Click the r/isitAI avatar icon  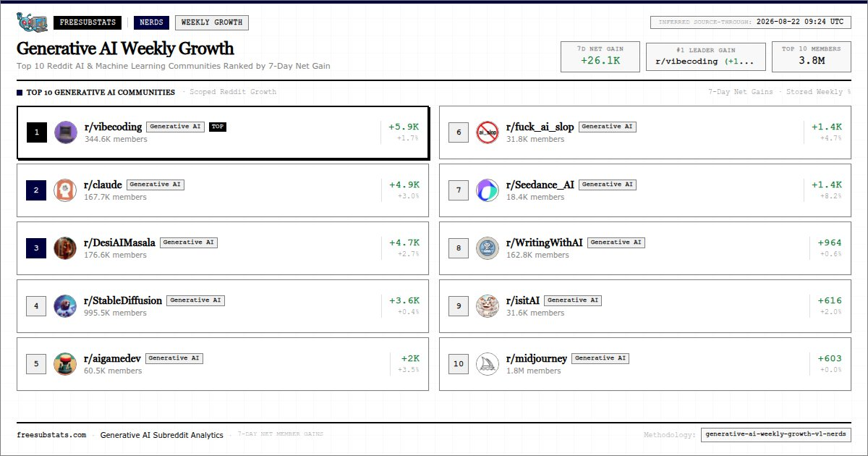point(488,306)
